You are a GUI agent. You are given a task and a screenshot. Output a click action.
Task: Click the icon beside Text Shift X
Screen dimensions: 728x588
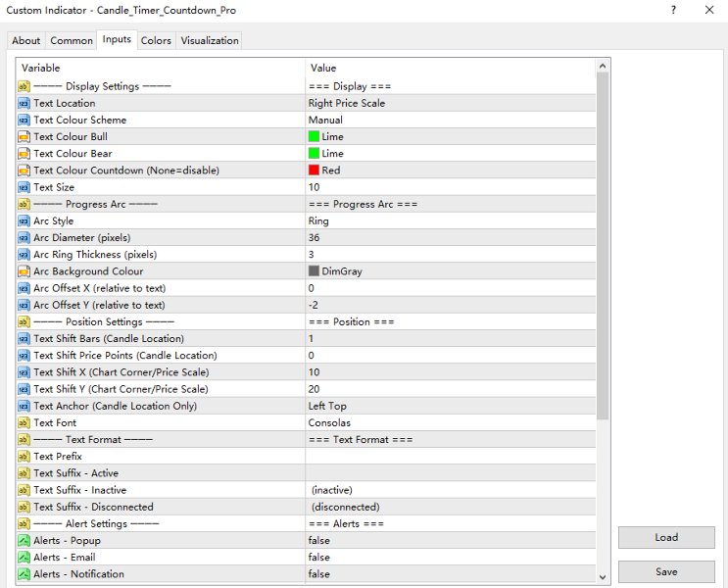(x=24, y=372)
